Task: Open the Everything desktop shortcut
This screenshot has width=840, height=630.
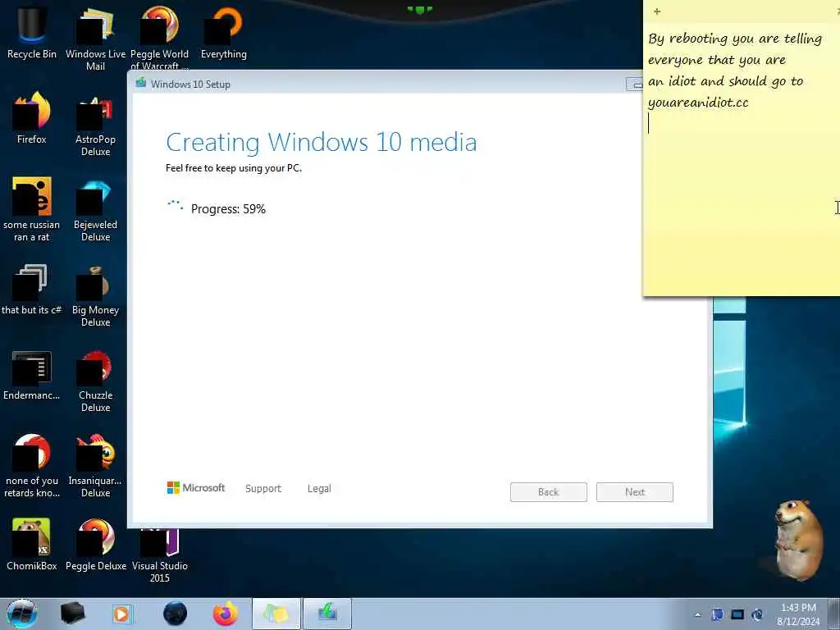Action: point(223,32)
